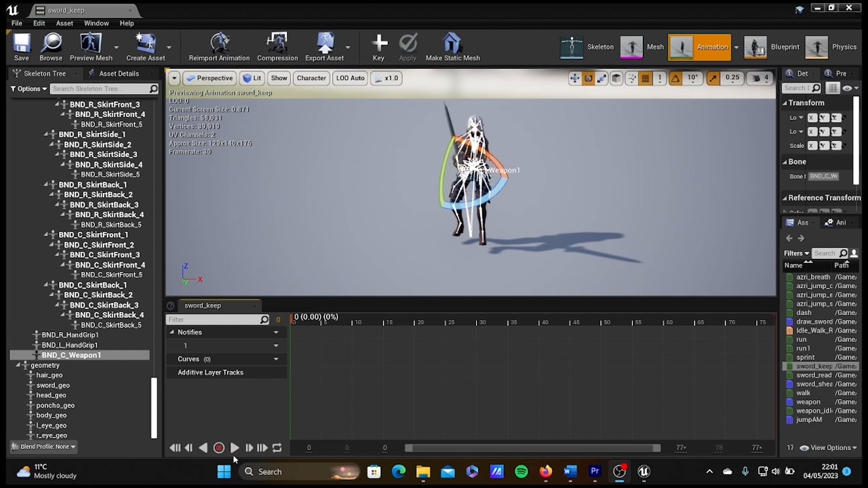The height and width of the screenshot is (488, 868).
Task: Toggle Lit viewport shading mode
Action: (252, 78)
